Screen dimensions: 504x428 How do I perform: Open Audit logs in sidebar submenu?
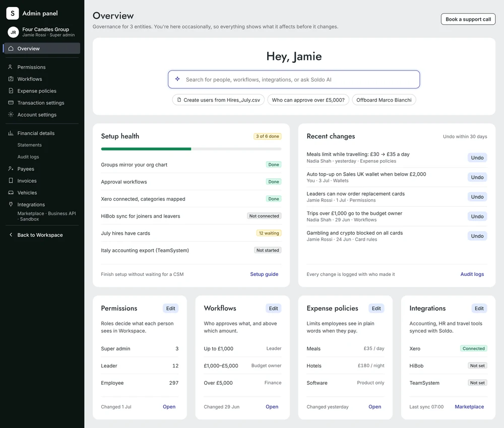point(28,157)
